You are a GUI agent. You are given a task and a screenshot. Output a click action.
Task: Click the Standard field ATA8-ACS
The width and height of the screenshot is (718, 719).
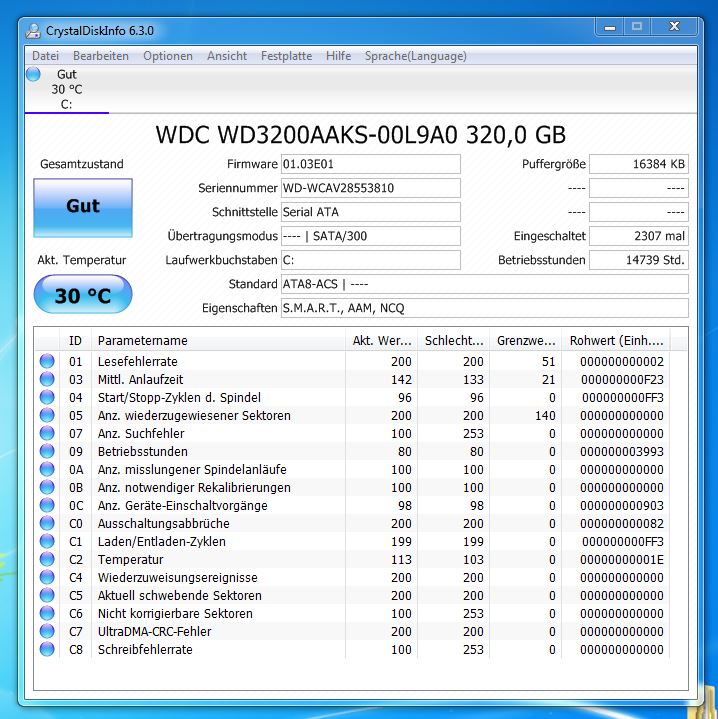pyautogui.click(x=485, y=284)
